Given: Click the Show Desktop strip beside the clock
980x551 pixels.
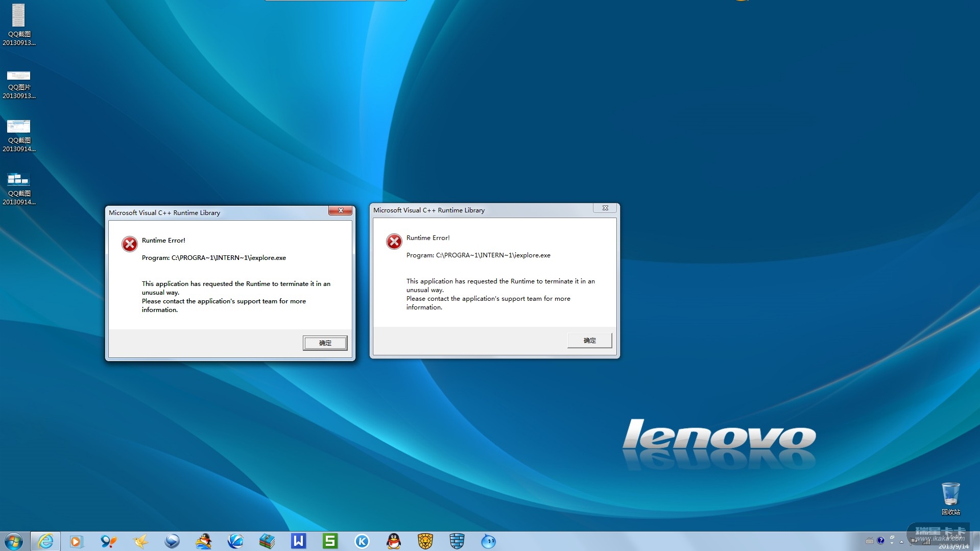Looking at the screenshot, I should [976, 541].
